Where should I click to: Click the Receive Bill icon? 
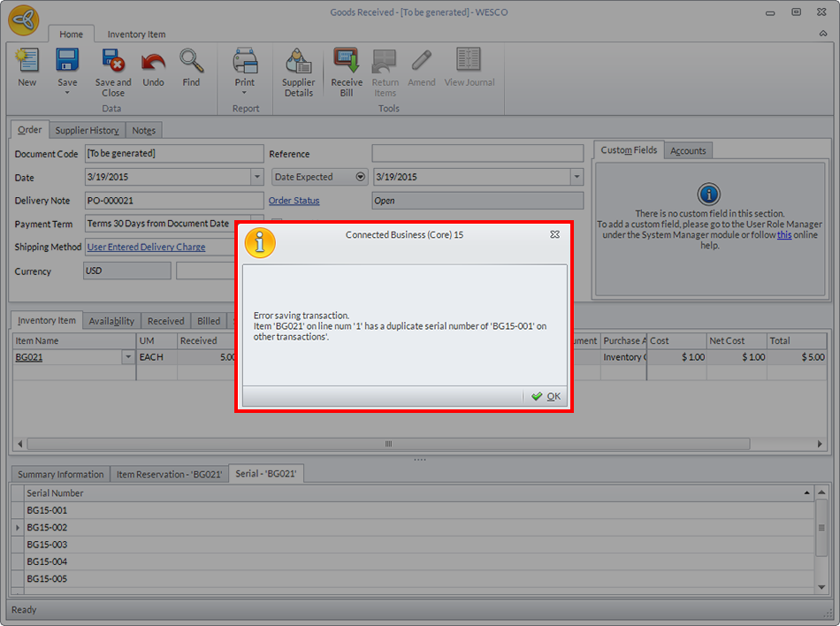click(x=347, y=62)
